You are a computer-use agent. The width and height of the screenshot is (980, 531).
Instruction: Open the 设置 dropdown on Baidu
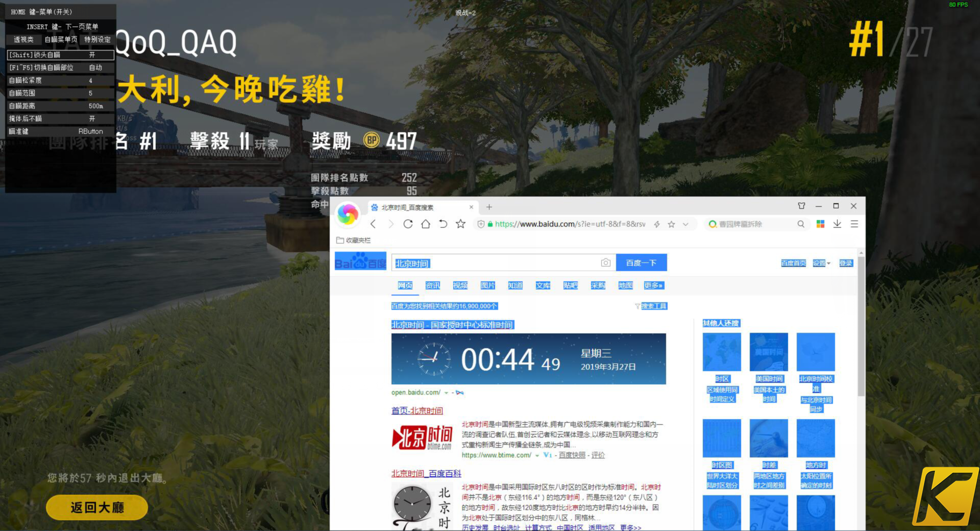point(822,263)
